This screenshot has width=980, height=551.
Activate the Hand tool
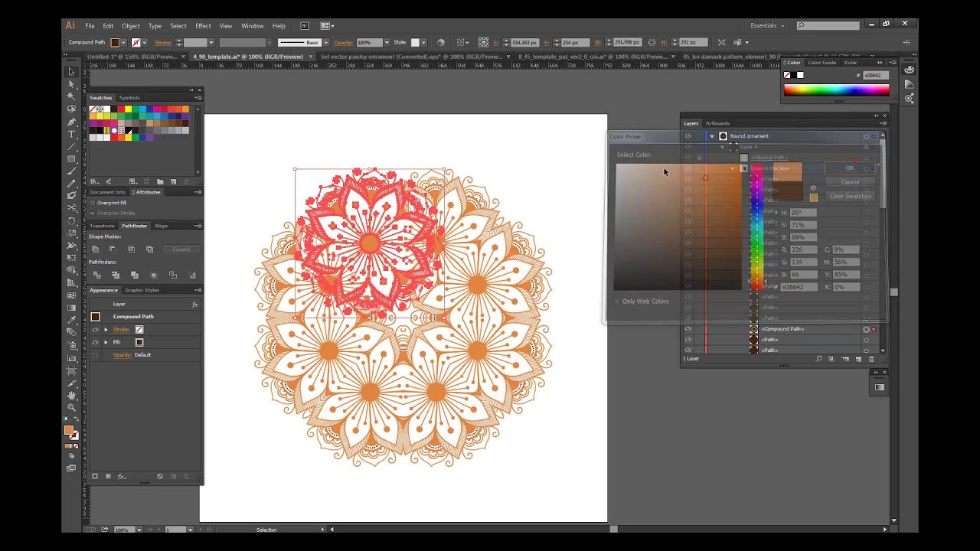click(72, 395)
